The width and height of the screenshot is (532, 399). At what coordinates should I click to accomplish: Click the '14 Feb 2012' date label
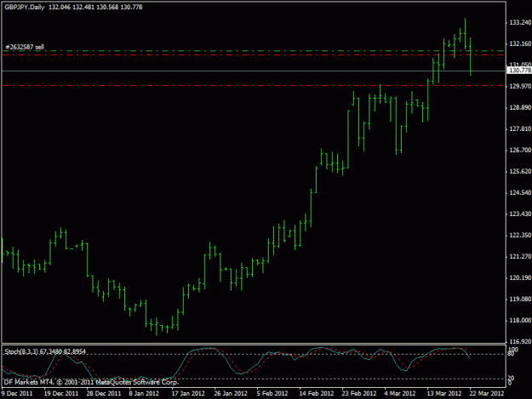coord(316,393)
